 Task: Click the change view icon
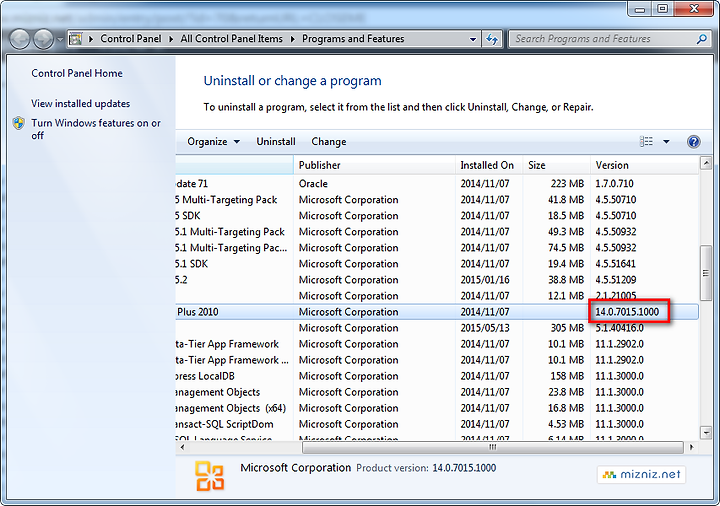[x=647, y=141]
